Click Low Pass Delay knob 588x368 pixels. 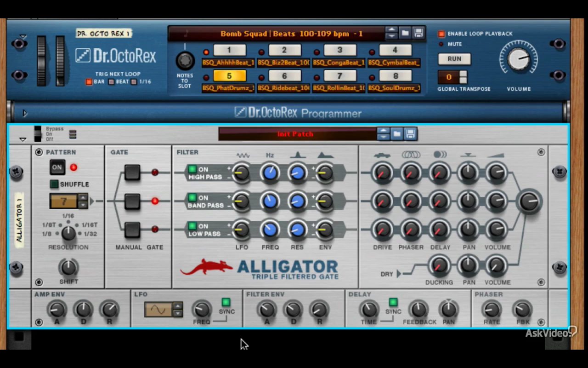440,230
